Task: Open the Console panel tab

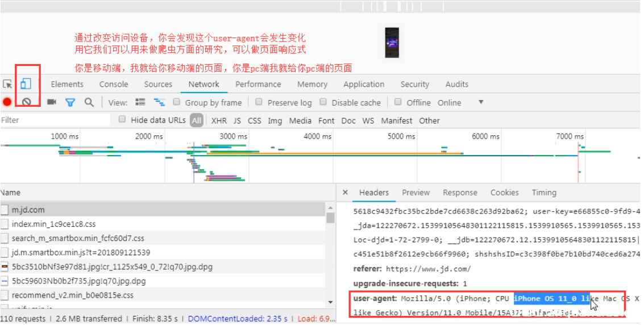Action: pyautogui.click(x=114, y=84)
